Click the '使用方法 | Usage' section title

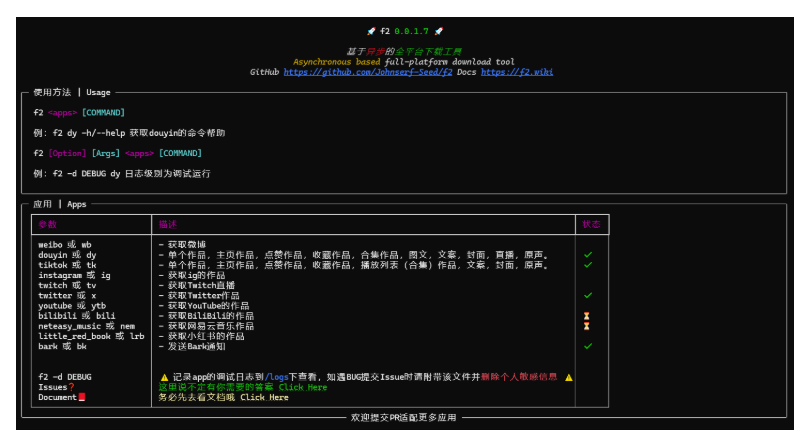click(x=72, y=92)
